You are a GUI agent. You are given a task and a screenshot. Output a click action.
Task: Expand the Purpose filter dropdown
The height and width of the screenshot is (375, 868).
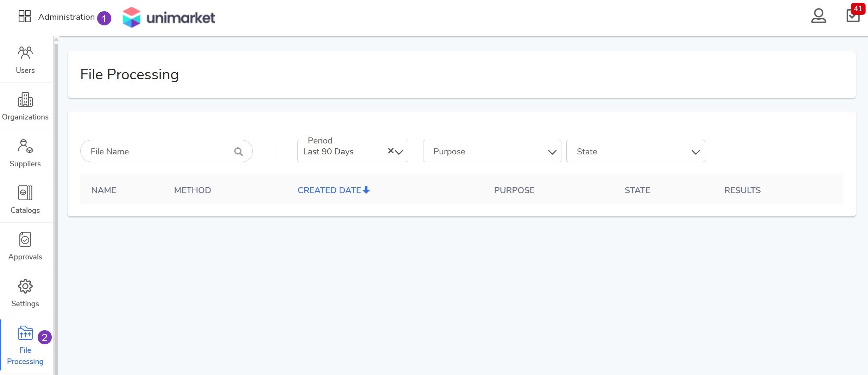pyautogui.click(x=552, y=152)
